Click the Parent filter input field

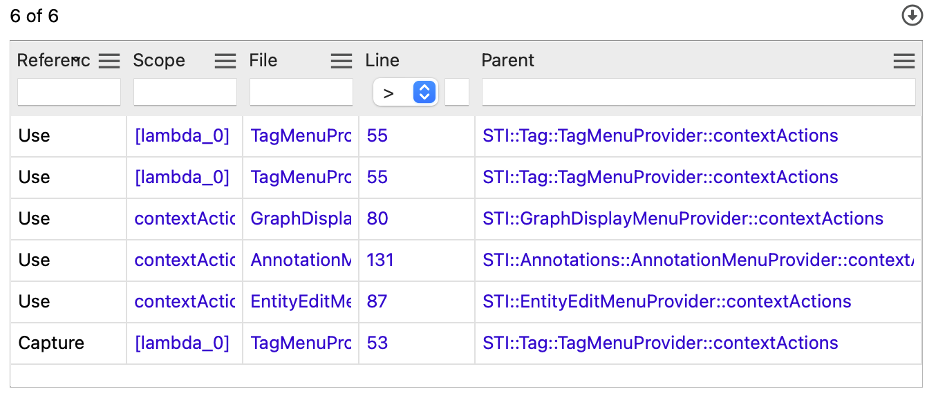(x=698, y=92)
